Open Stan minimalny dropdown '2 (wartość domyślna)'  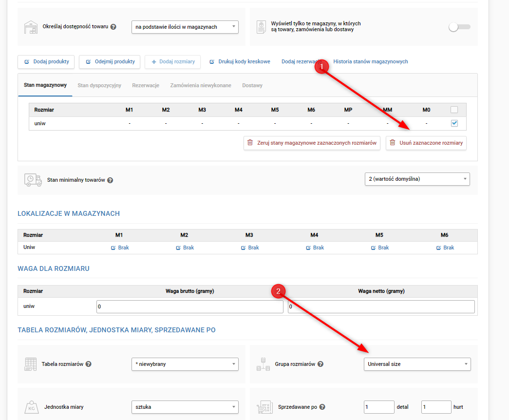click(x=417, y=179)
